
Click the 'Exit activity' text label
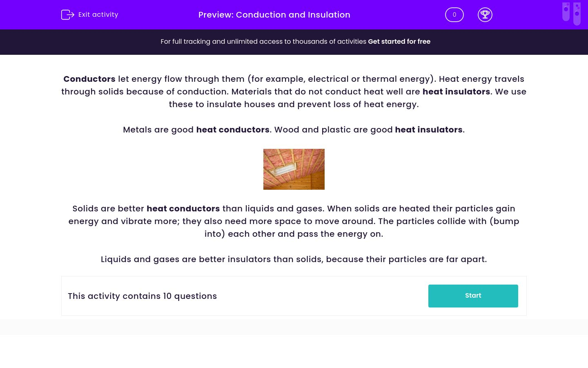click(98, 15)
